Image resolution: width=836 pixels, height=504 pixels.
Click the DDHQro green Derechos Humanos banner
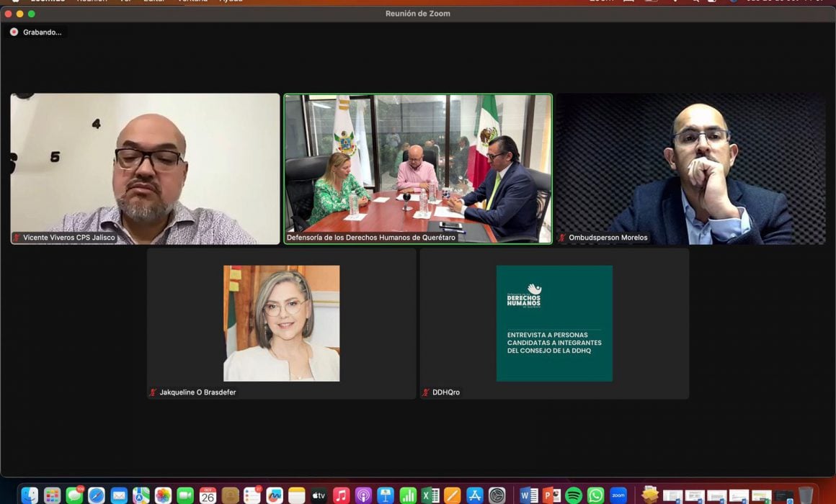tap(554, 323)
